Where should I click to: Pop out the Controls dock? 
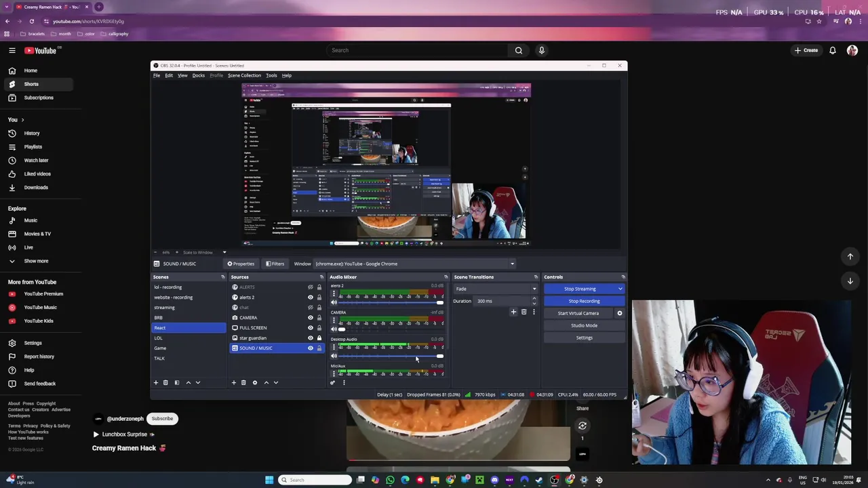623,277
